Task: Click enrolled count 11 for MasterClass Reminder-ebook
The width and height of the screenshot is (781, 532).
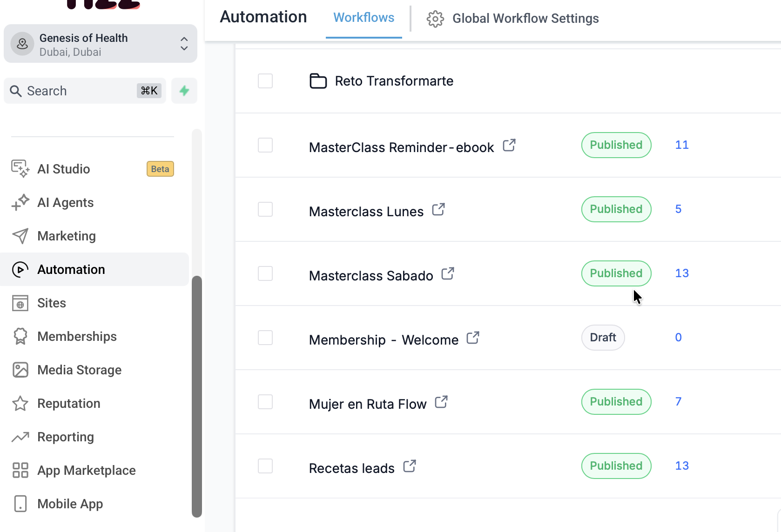Action: tap(682, 145)
